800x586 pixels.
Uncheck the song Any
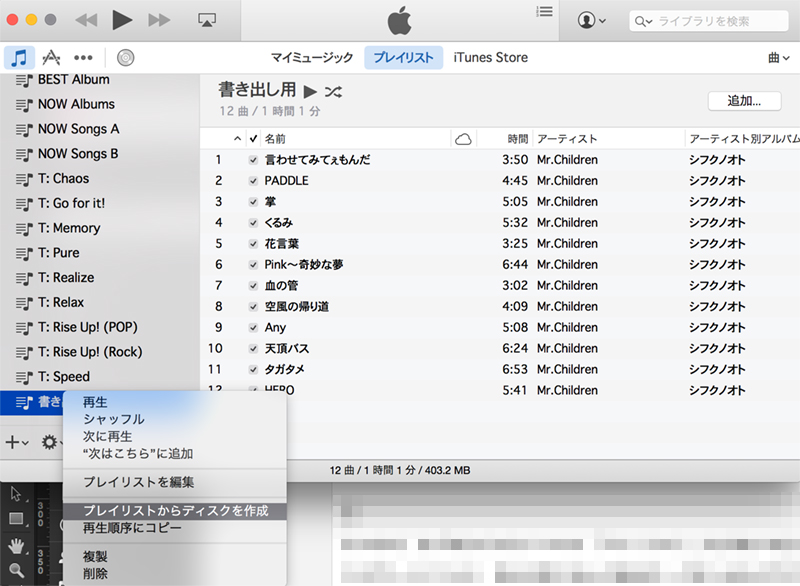tap(253, 327)
